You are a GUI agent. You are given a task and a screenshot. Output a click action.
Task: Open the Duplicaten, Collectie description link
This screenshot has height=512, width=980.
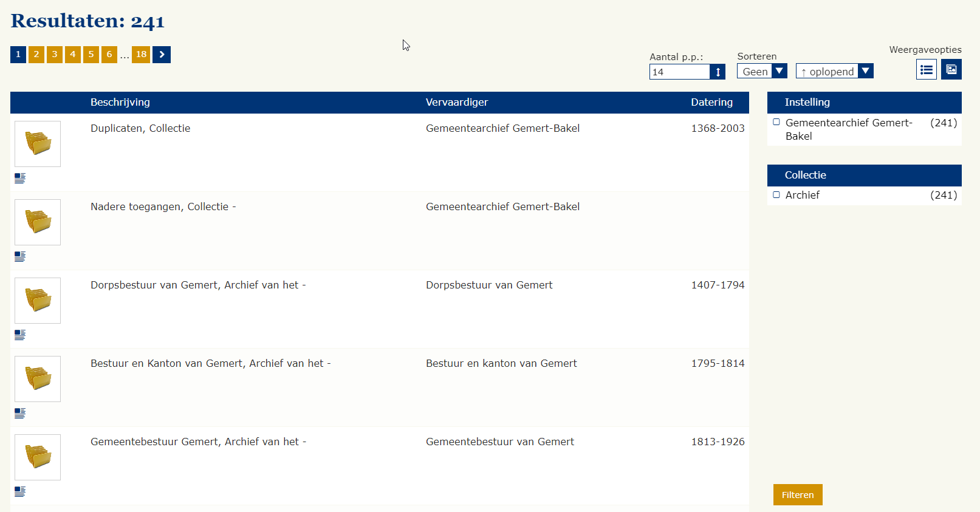tap(140, 128)
